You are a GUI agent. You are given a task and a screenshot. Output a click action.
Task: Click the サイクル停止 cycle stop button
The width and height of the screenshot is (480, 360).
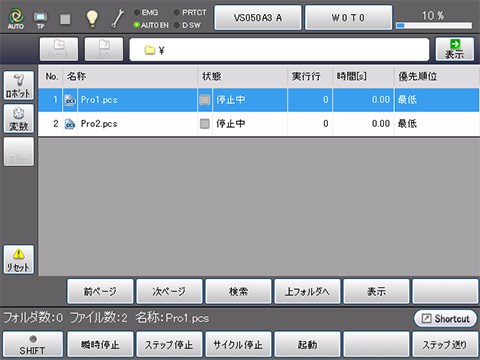click(x=238, y=344)
